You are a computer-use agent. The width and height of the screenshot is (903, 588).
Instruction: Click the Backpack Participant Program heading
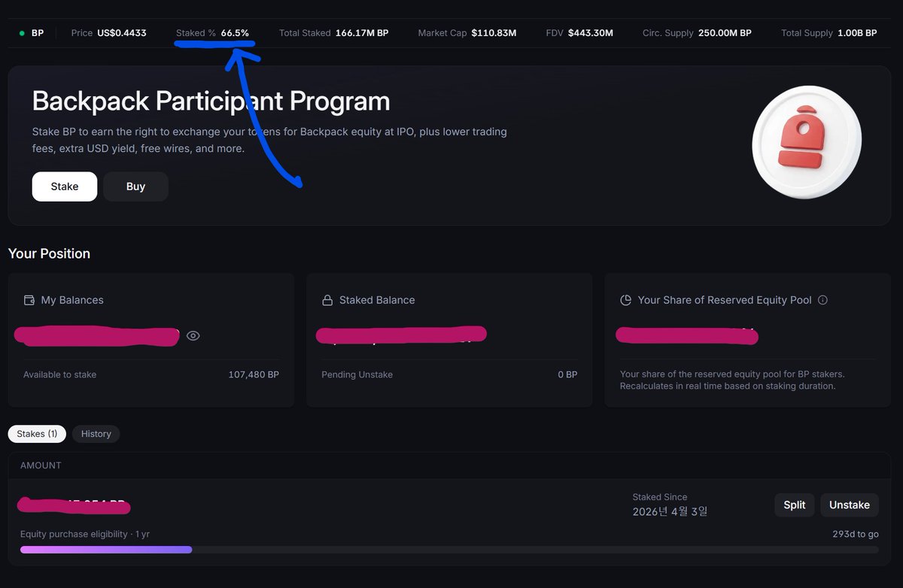(211, 101)
